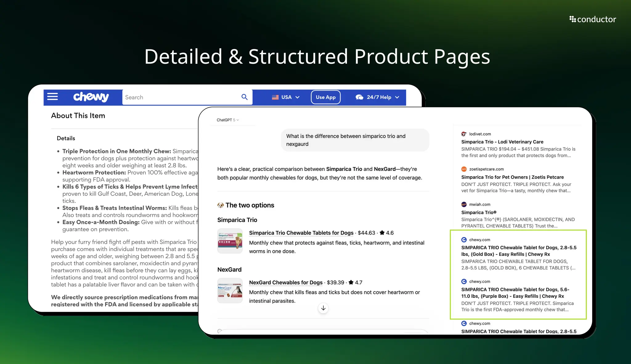Click the star rating icon beside 4.6
This screenshot has width=631, height=364.
click(x=382, y=233)
